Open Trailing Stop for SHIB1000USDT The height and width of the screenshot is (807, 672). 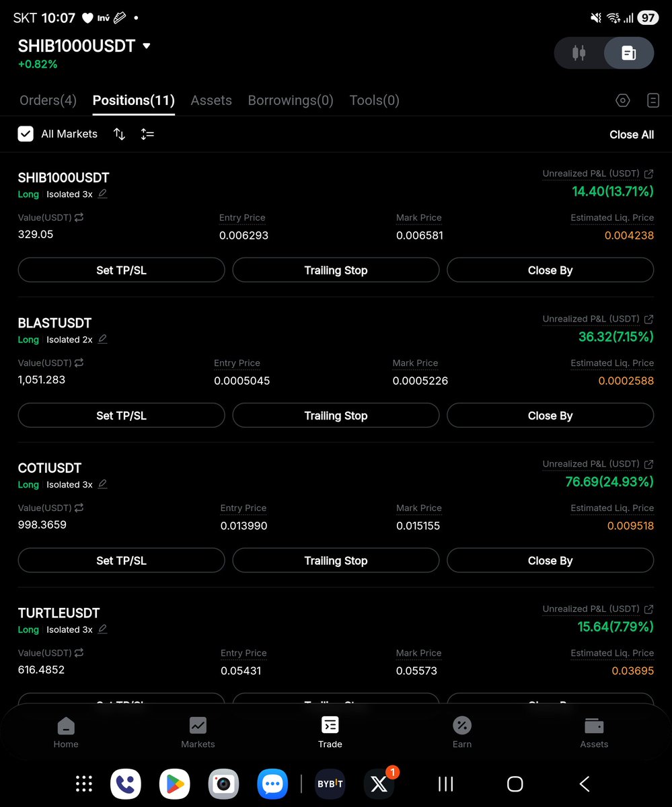pyautogui.click(x=336, y=270)
